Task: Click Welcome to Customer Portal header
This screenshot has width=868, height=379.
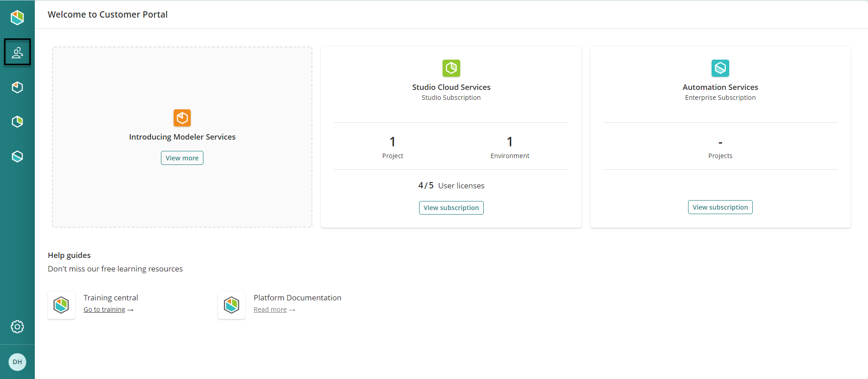Action: tap(108, 14)
